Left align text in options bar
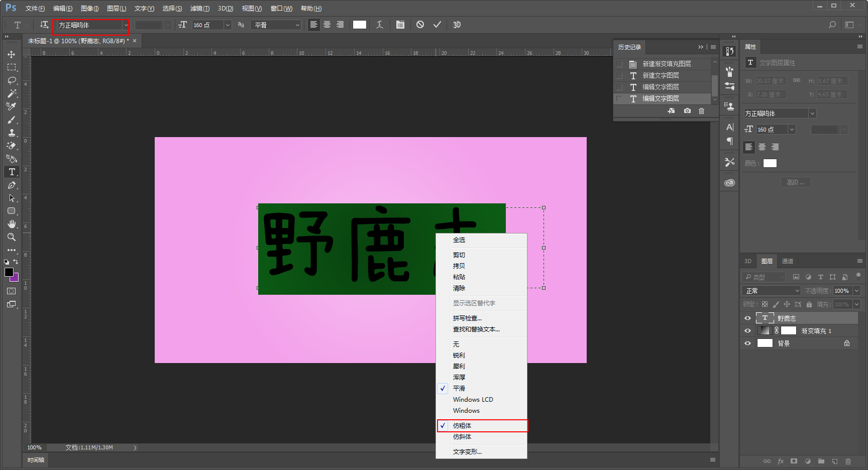The image size is (868, 470). point(314,25)
